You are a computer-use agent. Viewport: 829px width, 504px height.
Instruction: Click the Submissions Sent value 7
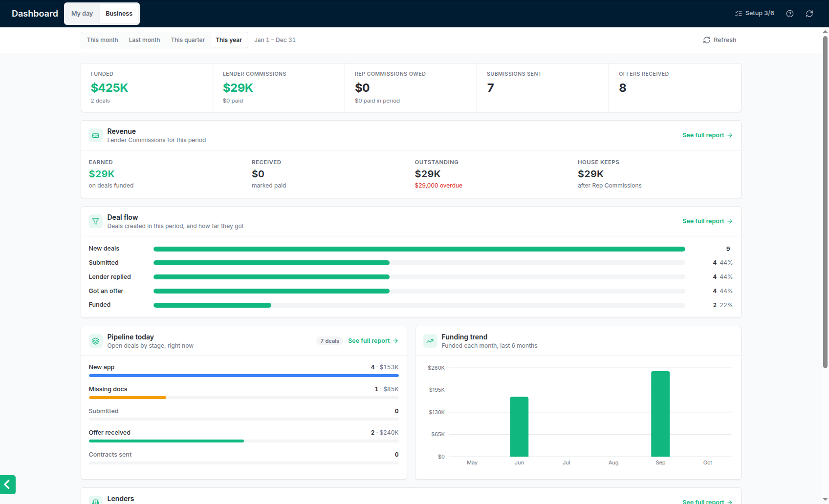(490, 88)
